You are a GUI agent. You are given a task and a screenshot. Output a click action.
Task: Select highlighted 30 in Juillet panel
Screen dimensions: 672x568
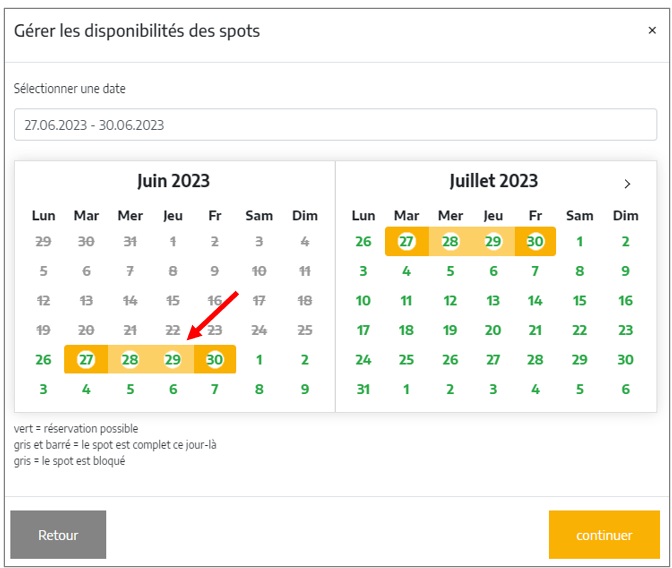[x=535, y=241]
